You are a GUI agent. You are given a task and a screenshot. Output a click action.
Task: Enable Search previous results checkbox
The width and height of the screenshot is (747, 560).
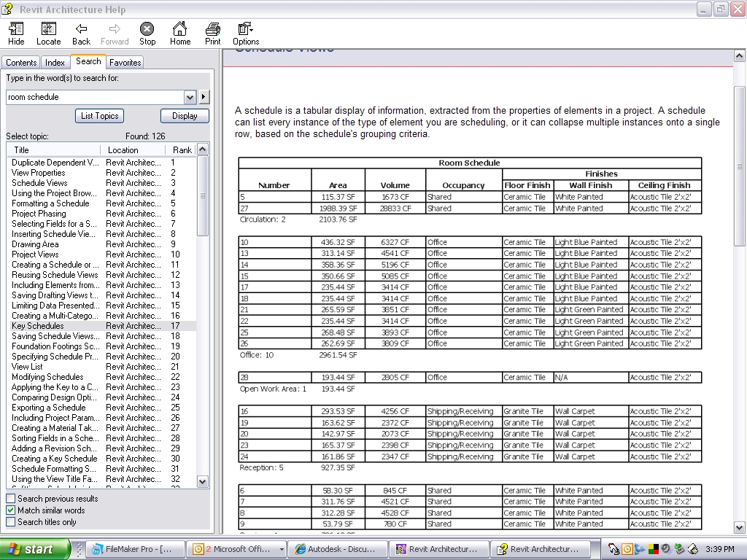coord(11,499)
